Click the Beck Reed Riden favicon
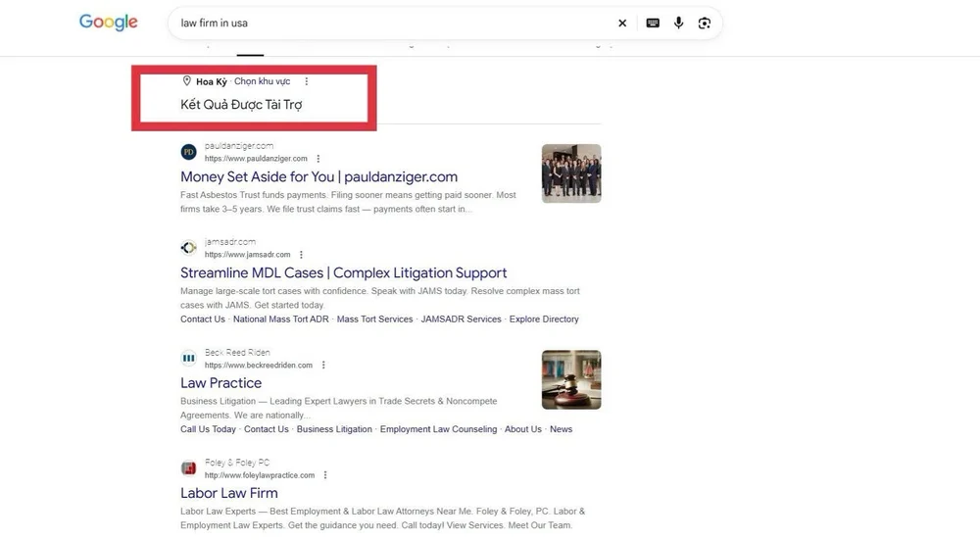 coord(188,358)
